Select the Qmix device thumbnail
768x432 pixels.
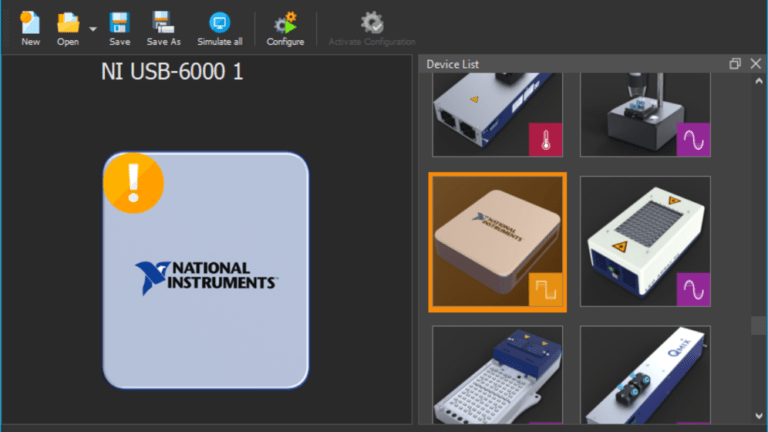tap(645, 375)
